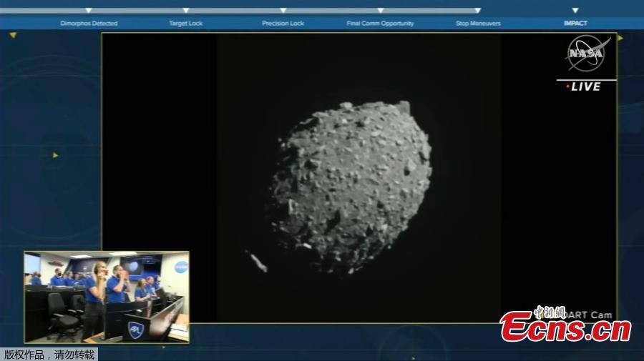Screen dimensions: 644x361
Task: Click the NASA emblem on the control room wall
Action: [x=181, y=267]
